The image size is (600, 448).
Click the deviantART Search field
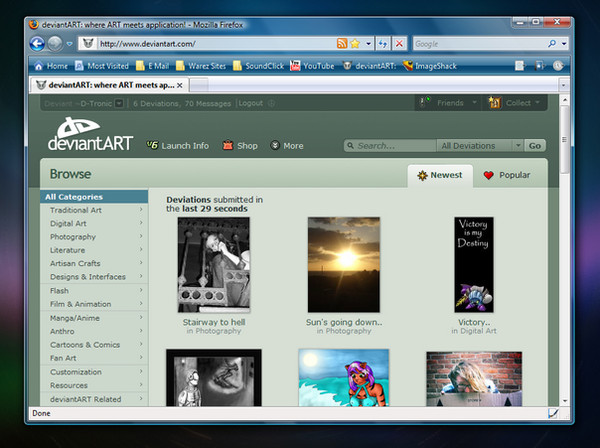(390, 145)
